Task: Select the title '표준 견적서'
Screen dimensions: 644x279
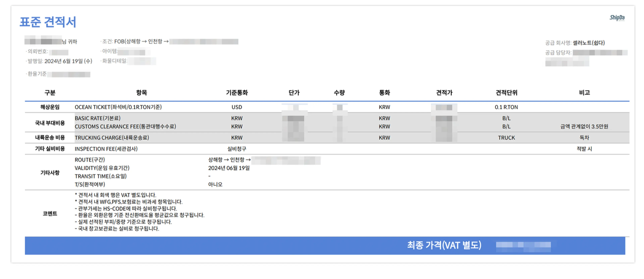Action: [48, 22]
